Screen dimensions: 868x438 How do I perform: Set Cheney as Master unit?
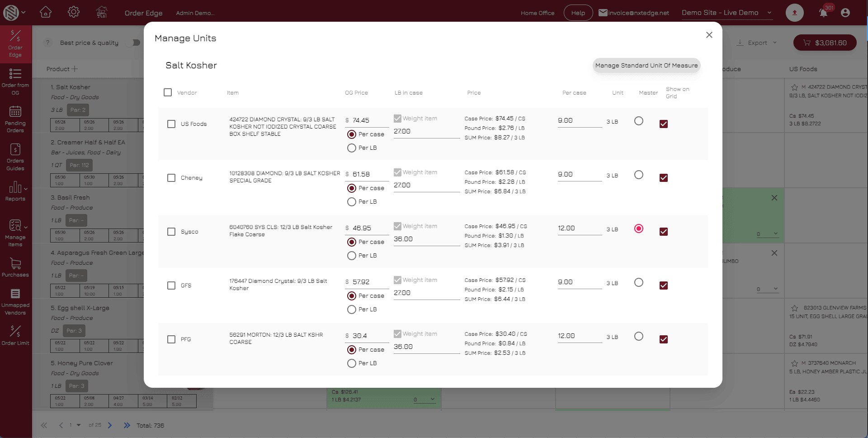click(x=639, y=175)
